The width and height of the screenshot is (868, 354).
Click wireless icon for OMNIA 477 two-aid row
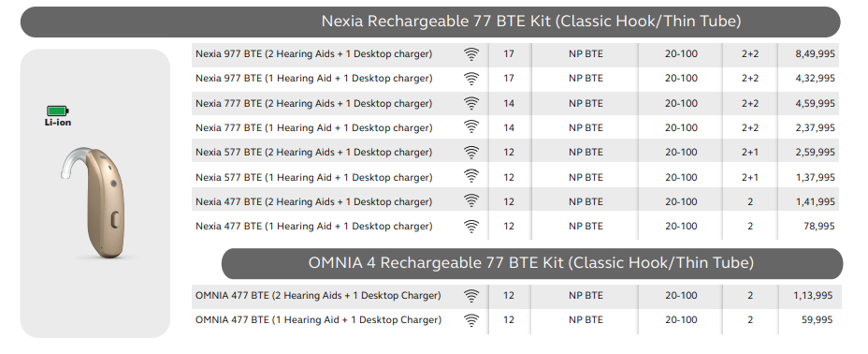point(471,296)
